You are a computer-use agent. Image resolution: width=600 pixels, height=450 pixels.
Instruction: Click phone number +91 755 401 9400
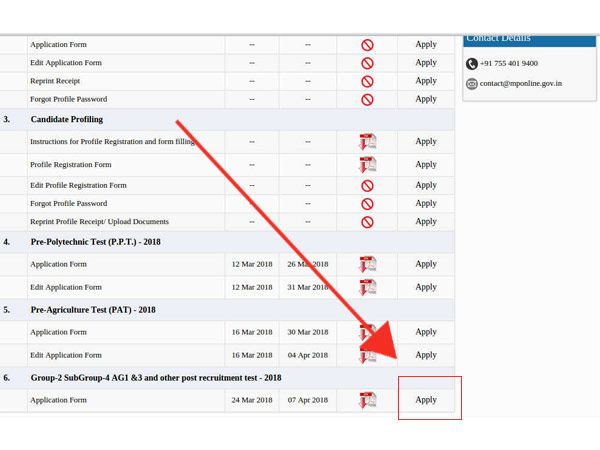509,63
